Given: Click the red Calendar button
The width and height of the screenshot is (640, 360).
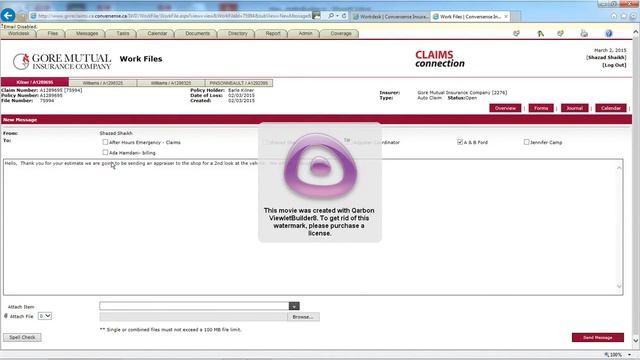Looking at the screenshot, I should tap(611, 108).
